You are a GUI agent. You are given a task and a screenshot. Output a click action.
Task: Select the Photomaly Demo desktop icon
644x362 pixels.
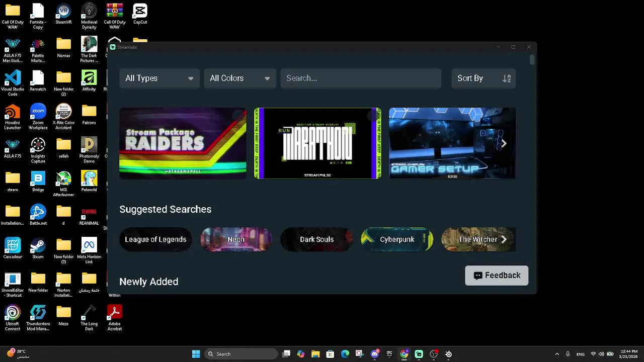[89, 151]
